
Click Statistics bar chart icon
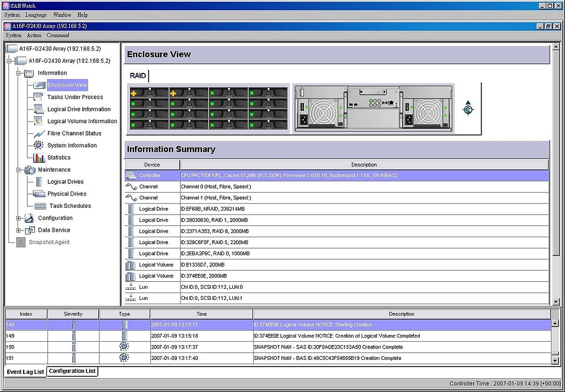point(39,158)
